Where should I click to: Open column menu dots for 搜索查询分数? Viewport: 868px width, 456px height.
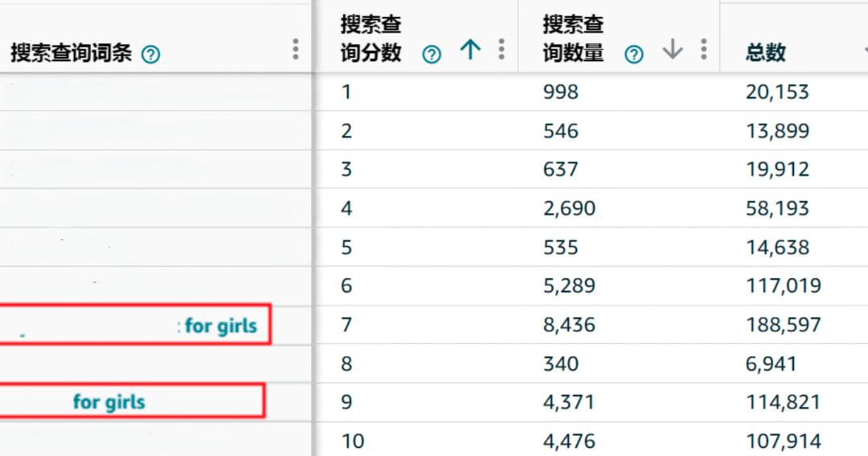point(502,49)
